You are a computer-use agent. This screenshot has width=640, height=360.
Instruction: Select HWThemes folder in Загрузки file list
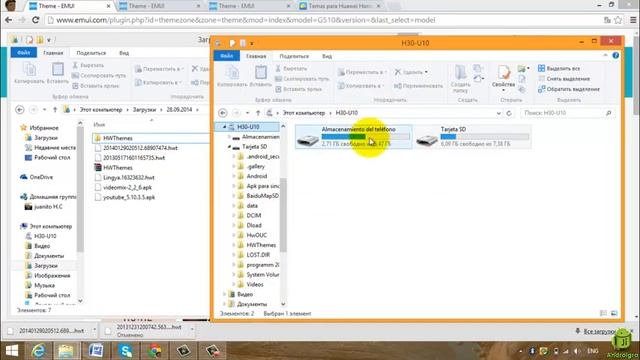118,138
